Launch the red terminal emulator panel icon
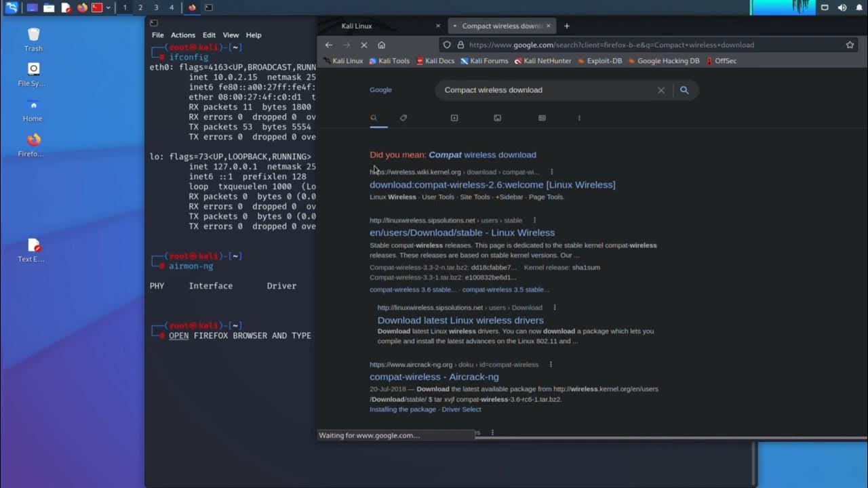 pos(97,7)
